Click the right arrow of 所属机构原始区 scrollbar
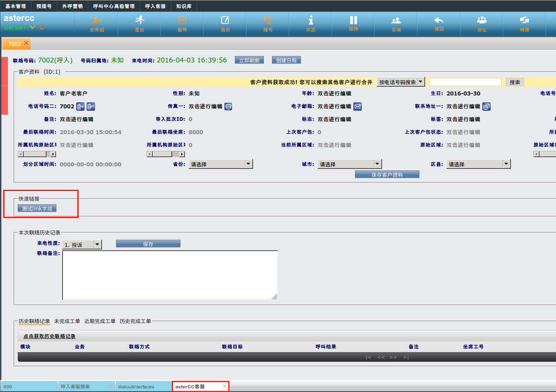Screen dimensions: 556x392 click(53, 154)
